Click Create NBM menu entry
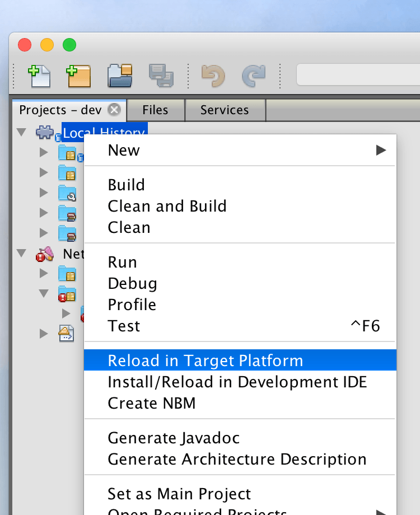 click(x=151, y=403)
